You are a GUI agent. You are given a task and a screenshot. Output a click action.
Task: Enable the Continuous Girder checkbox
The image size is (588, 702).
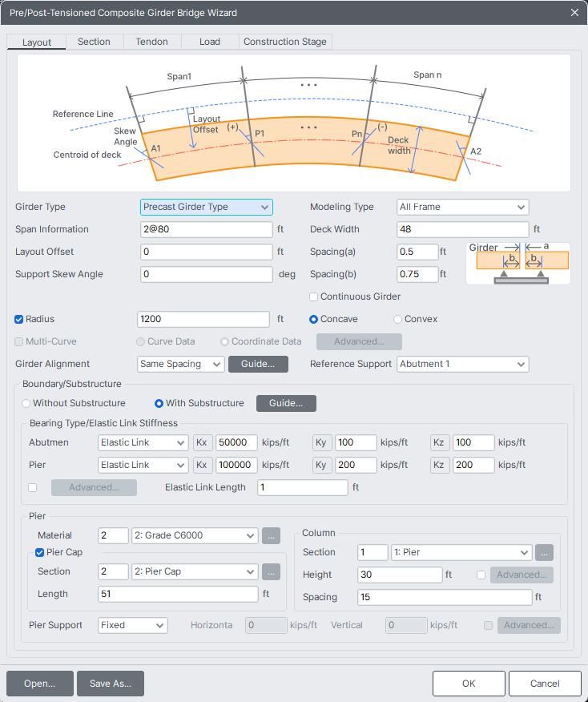point(314,297)
